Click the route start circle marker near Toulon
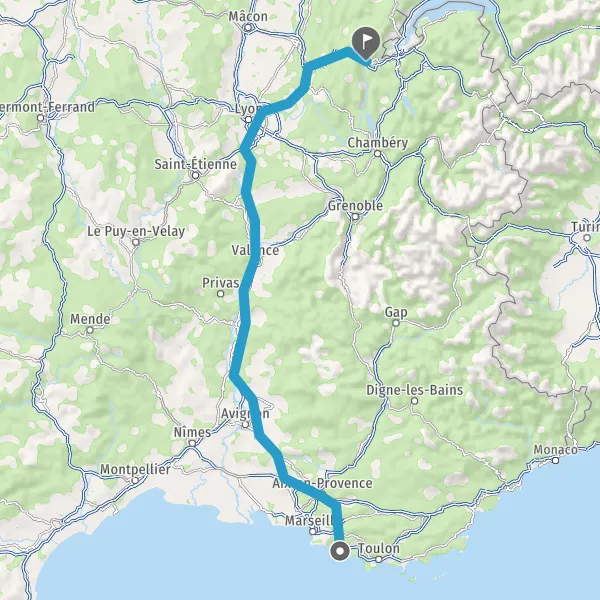The height and width of the screenshot is (600, 600). pos(340,551)
